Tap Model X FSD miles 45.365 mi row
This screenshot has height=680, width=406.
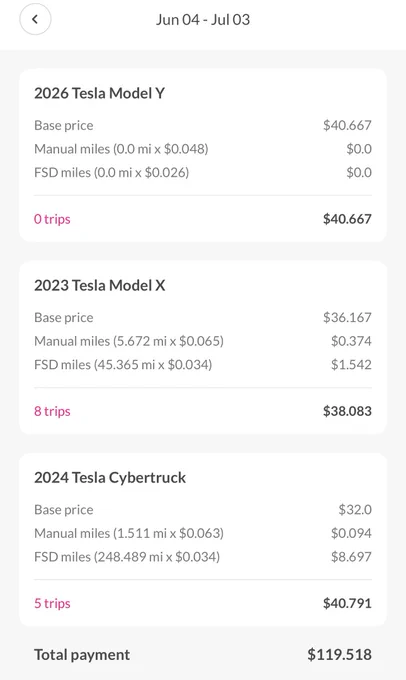pyautogui.click(x=203, y=365)
